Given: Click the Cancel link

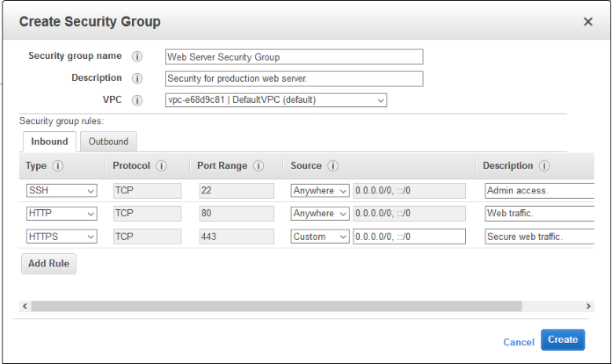Looking at the screenshot, I should click(518, 342).
